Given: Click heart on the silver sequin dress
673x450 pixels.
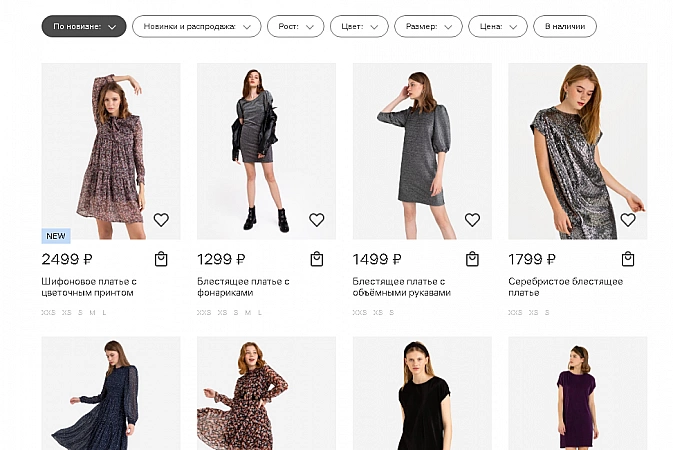Looking at the screenshot, I should coord(628,220).
